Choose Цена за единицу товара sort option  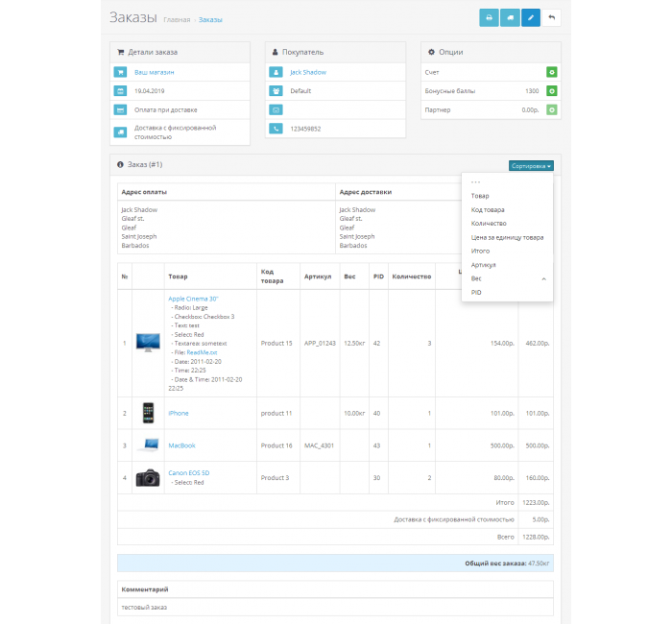click(507, 237)
